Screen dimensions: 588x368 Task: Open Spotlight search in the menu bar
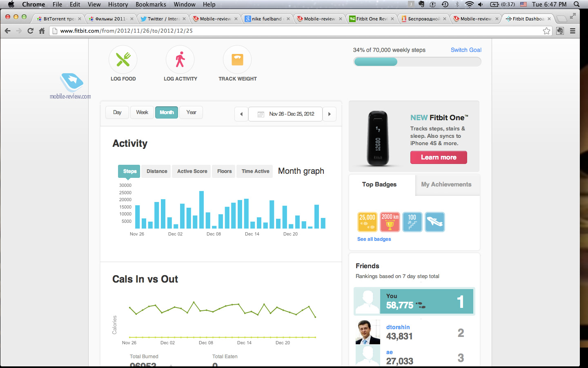pos(577,4)
